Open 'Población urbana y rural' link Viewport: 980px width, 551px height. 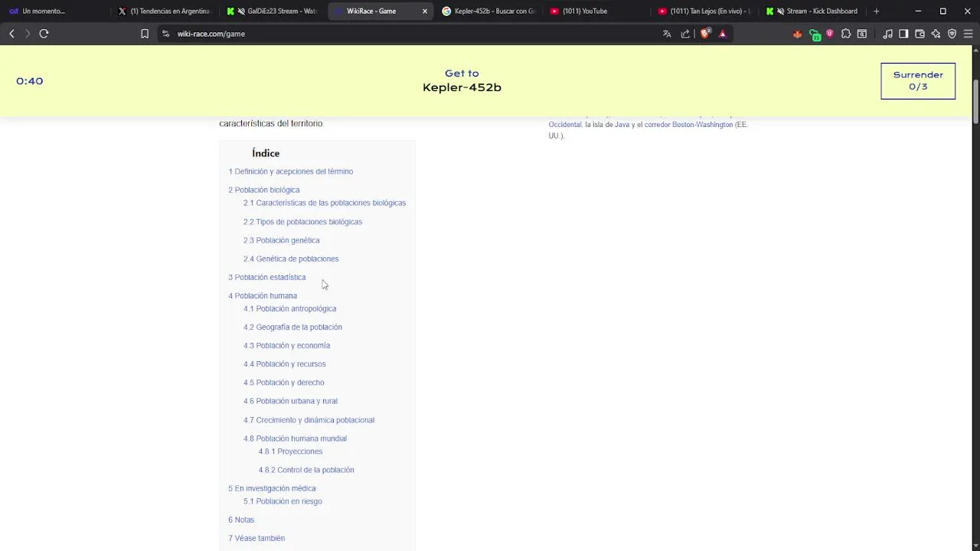(290, 401)
